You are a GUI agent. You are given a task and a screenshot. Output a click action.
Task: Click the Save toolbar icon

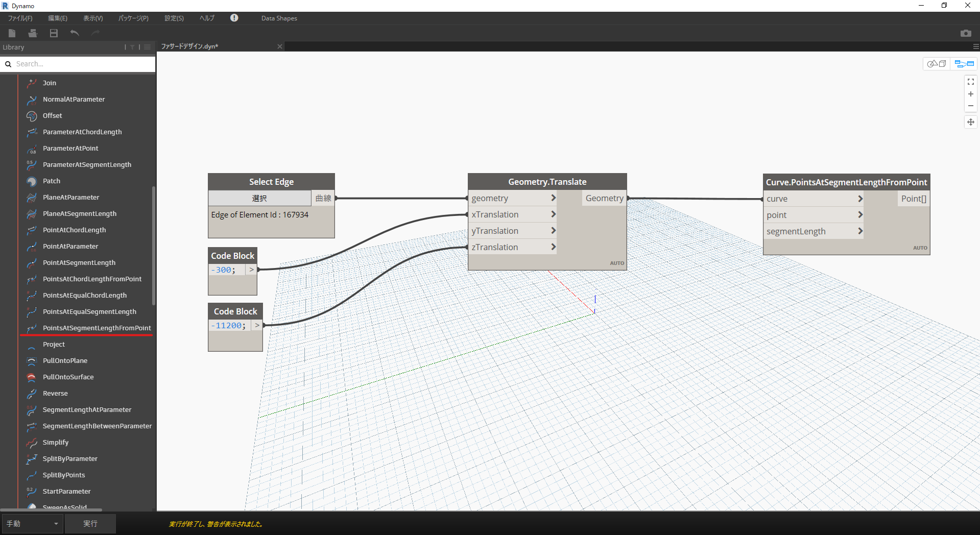click(x=54, y=33)
